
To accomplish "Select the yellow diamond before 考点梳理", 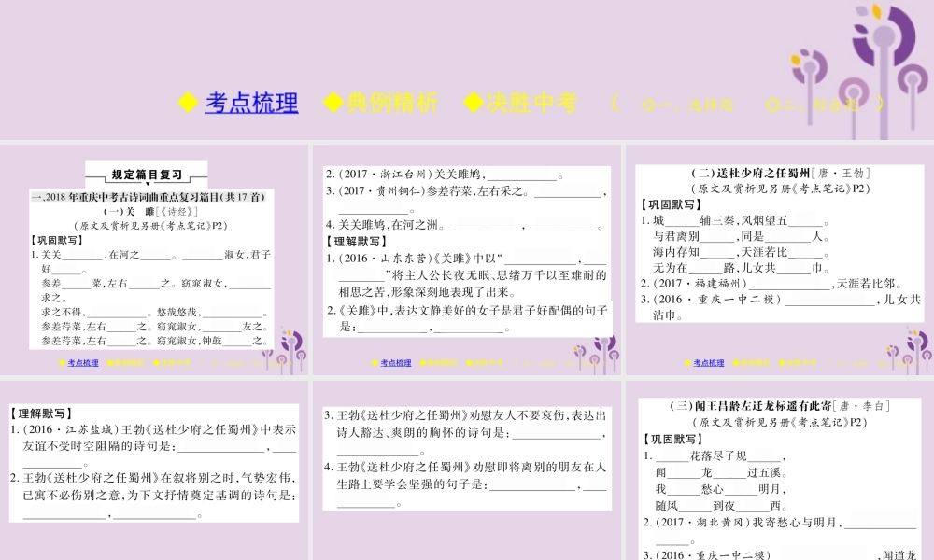I will click(189, 103).
